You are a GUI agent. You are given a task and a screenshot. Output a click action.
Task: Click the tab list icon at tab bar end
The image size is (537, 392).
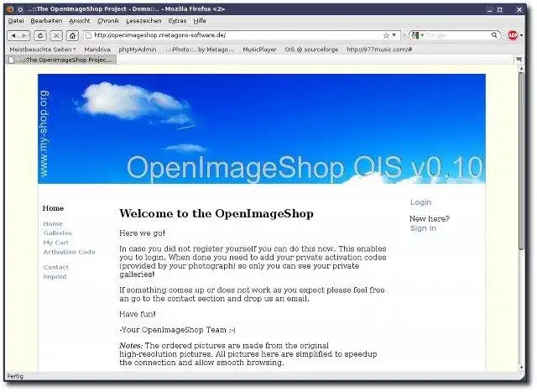(519, 60)
